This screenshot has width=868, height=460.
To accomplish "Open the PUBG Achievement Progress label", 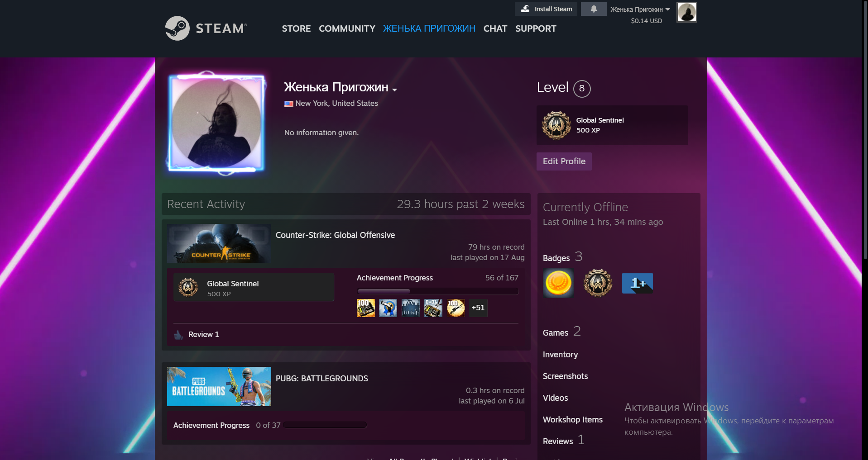I will pos(211,426).
